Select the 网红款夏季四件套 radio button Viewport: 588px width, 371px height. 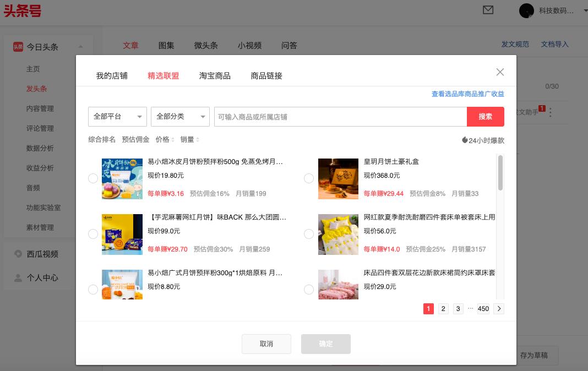309,234
